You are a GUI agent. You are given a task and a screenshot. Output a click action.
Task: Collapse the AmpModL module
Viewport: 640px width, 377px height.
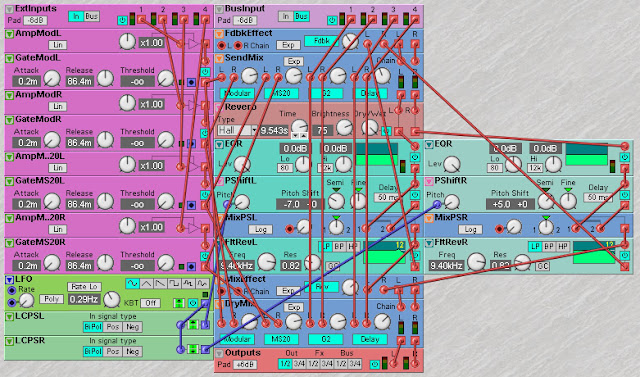(9, 34)
